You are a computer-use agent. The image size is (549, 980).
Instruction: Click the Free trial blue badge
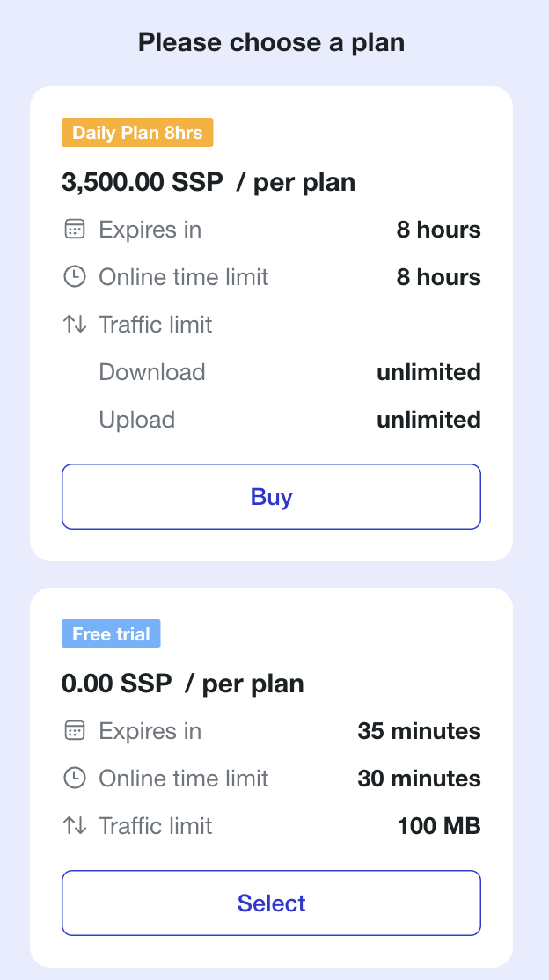[x=111, y=633]
